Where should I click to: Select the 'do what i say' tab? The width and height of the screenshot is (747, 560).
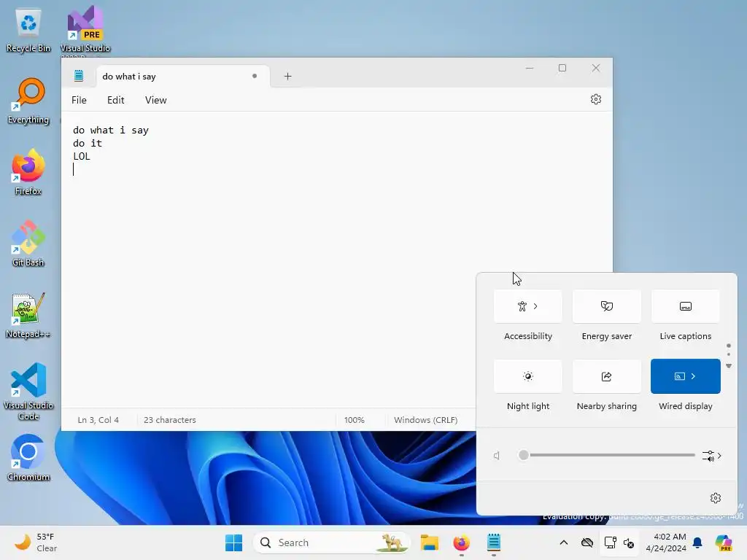point(183,76)
